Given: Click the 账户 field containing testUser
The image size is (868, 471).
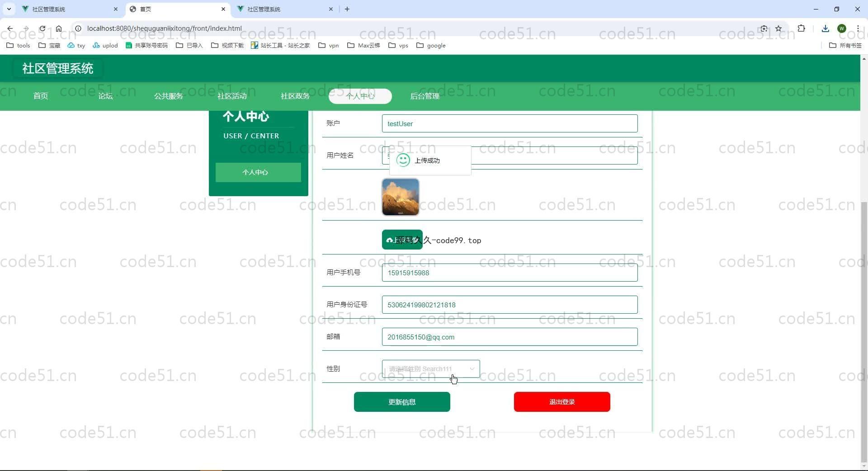Looking at the screenshot, I should (x=509, y=123).
